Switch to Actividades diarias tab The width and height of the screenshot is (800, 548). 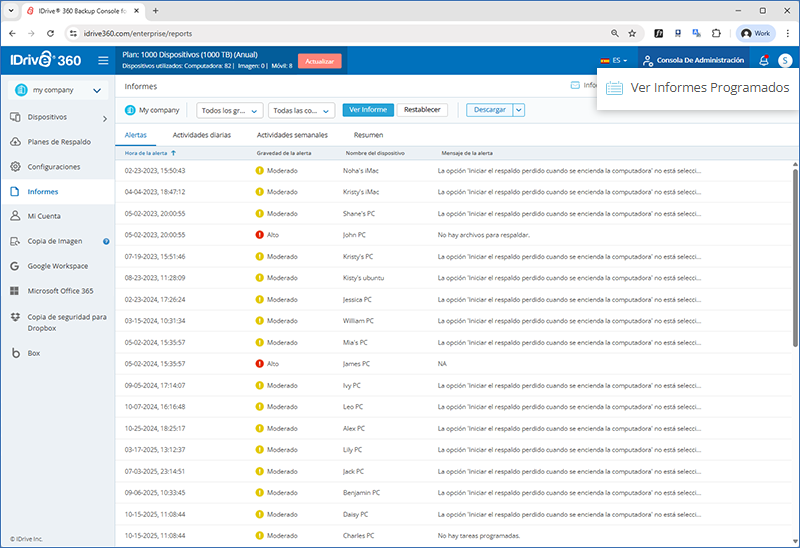[202, 134]
